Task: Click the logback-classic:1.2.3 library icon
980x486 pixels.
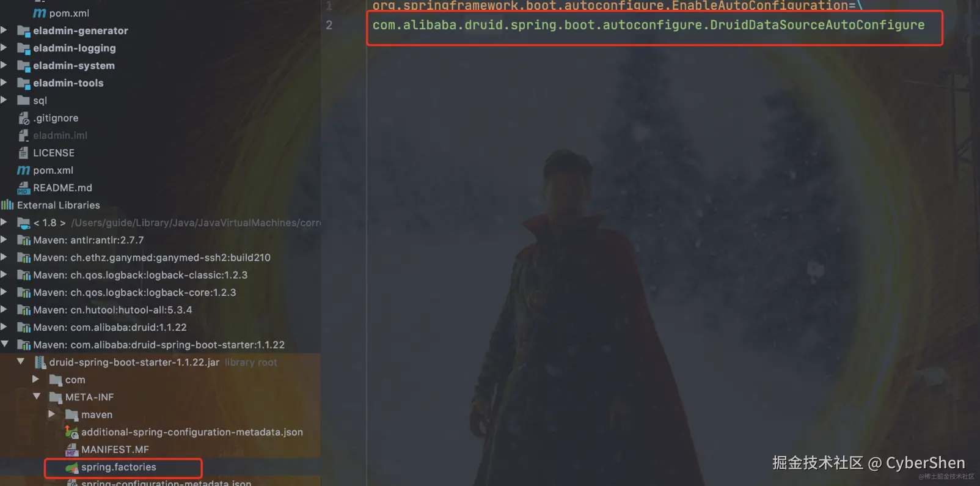Action: [x=24, y=275]
